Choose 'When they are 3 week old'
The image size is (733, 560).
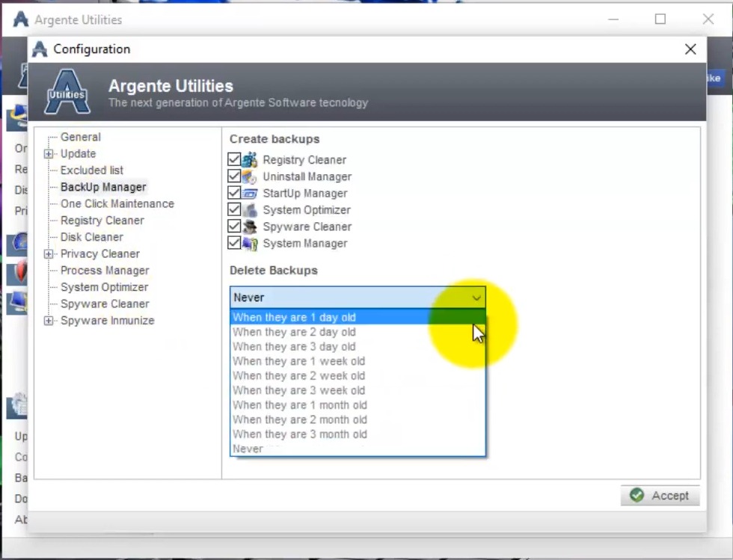358,390
